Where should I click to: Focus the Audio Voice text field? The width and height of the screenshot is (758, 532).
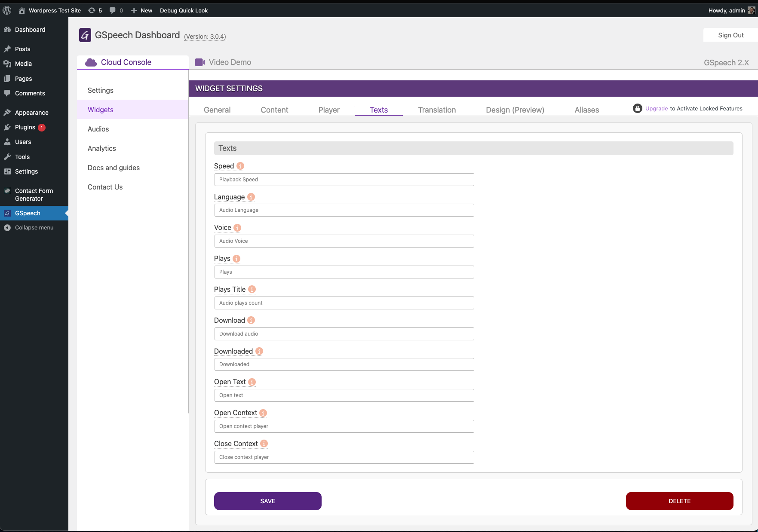[344, 241]
